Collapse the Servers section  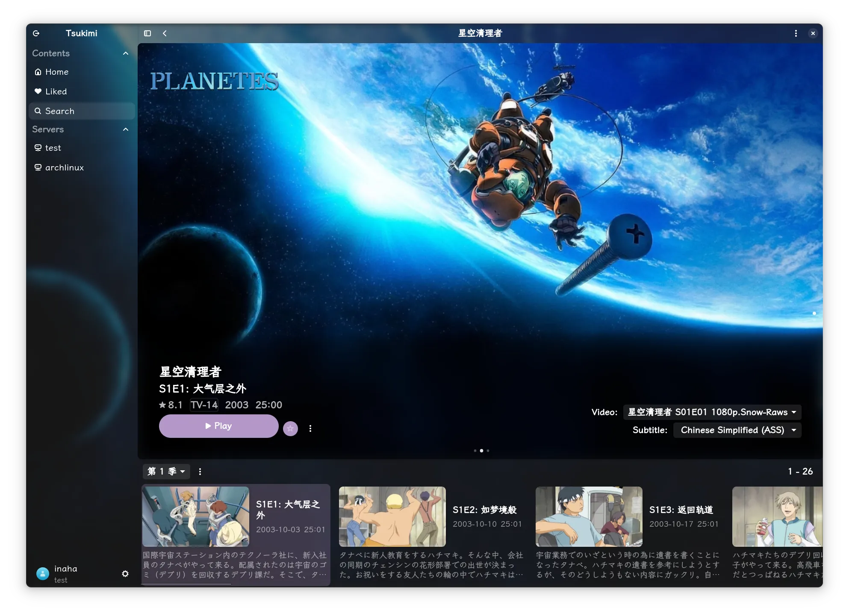click(126, 129)
